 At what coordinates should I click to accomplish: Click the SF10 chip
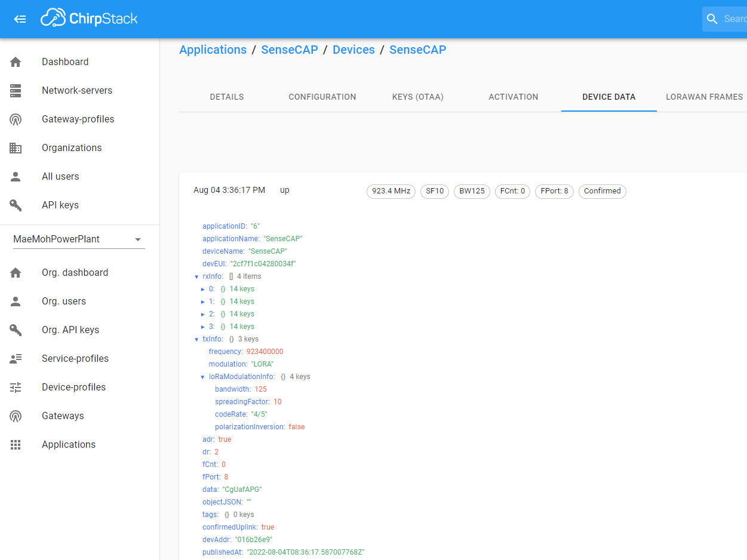click(435, 191)
